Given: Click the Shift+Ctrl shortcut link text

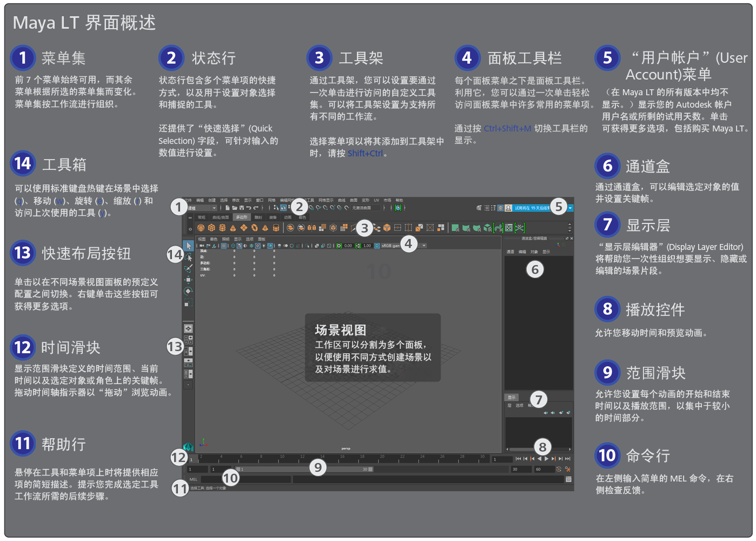Looking at the screenshot, I should click(365, 154).
